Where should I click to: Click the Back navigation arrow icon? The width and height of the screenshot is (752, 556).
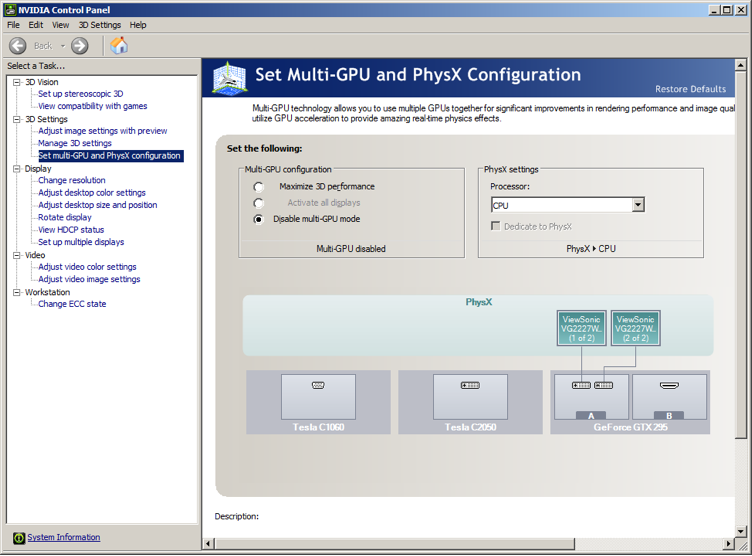click(x=18, y=46)
